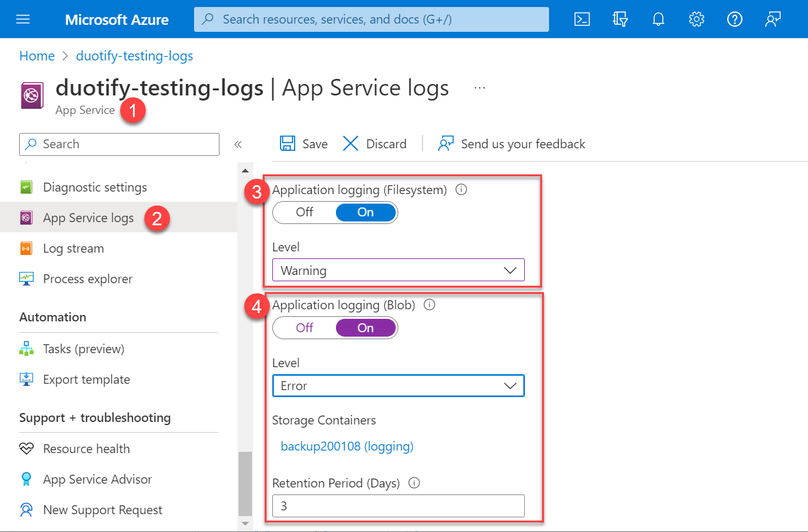Click the Log stream orange icon
This screenshot has width=808, height=532.
point(26,248)
